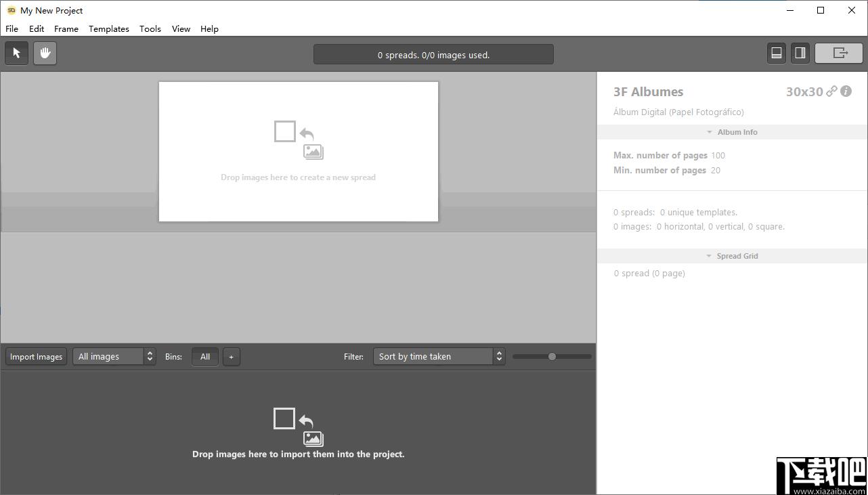Click the Max. number of pages text
This screenshot has height=495, width=868.
pyautogui.click(x=660, y=156)
